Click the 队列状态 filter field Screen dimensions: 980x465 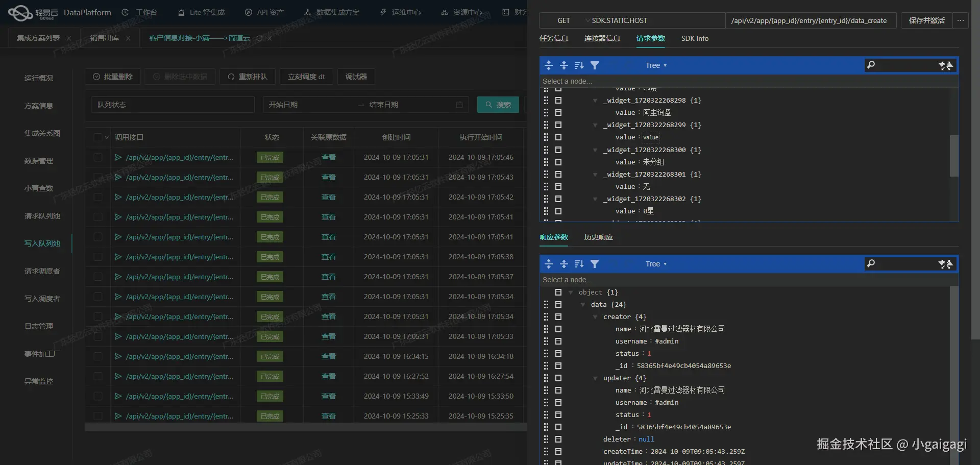(x=173, y=105)
